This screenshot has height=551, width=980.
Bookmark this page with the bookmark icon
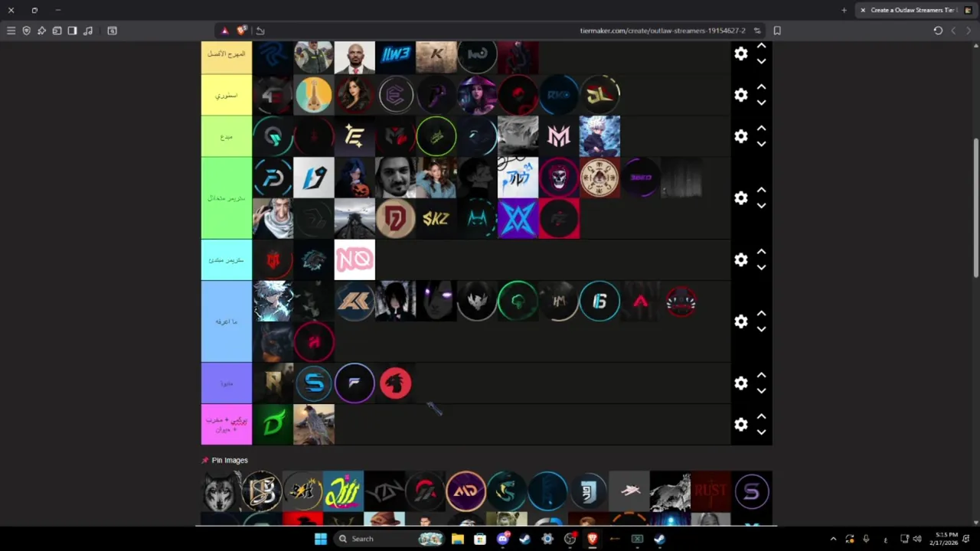tap(777, 31)
